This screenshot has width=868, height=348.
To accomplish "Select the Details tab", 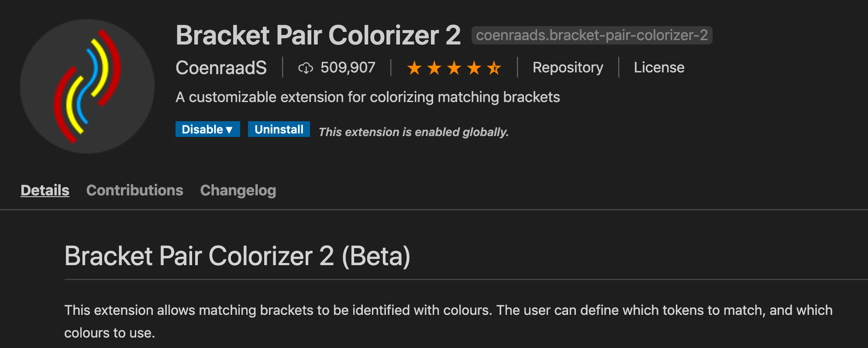I will 45,190.
